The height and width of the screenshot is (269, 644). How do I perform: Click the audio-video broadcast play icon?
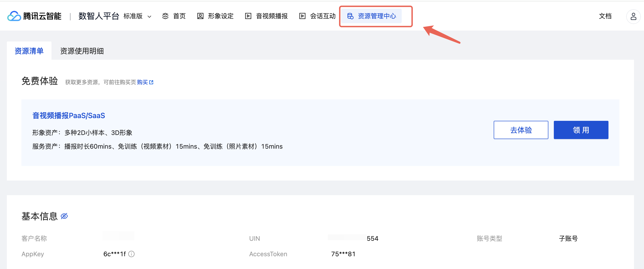(x=248, y=16)
